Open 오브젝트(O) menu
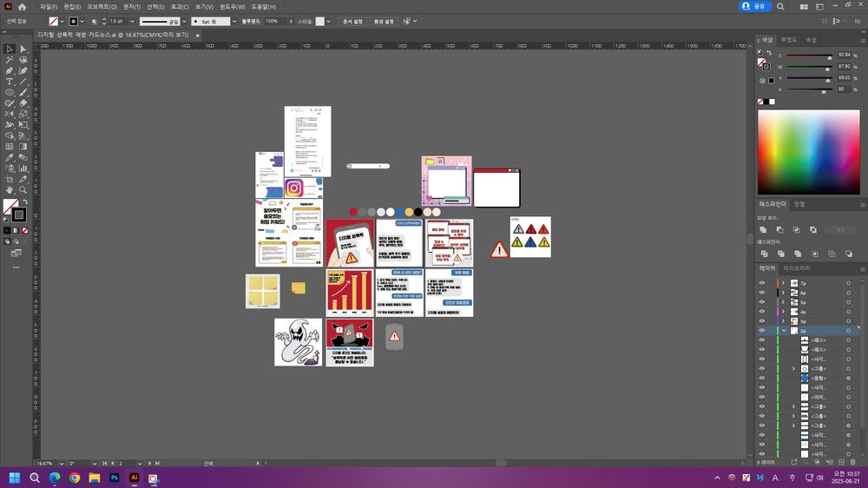This screenshot has height=488, width=868. point(102,7)
